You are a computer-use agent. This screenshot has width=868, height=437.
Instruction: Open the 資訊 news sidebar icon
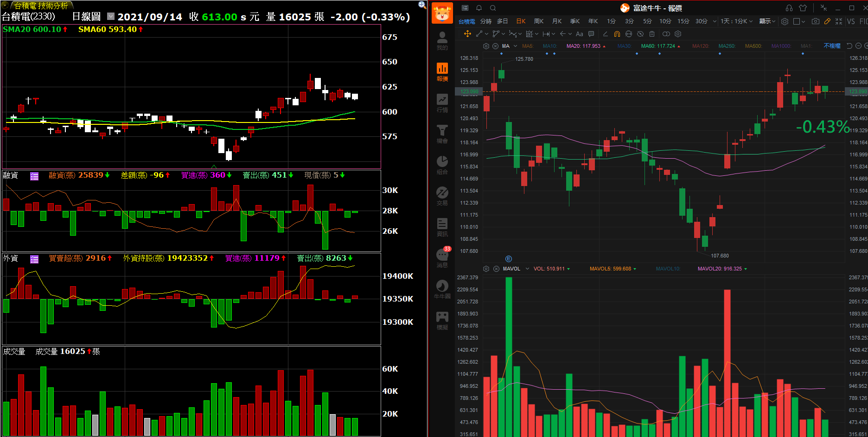coord(442,227)
